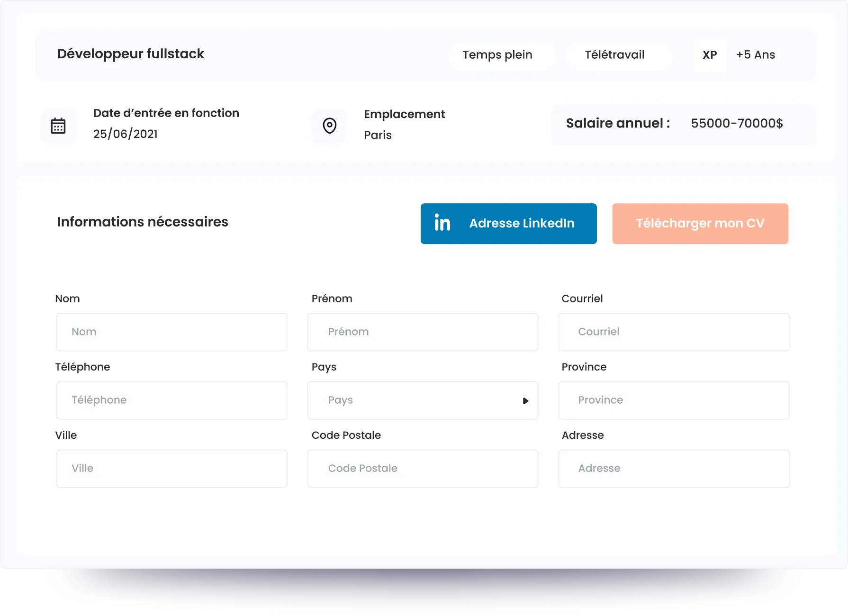This screenshot has height=616, width=848.
Task: Focus the Province input field
Action: (674, 400)
